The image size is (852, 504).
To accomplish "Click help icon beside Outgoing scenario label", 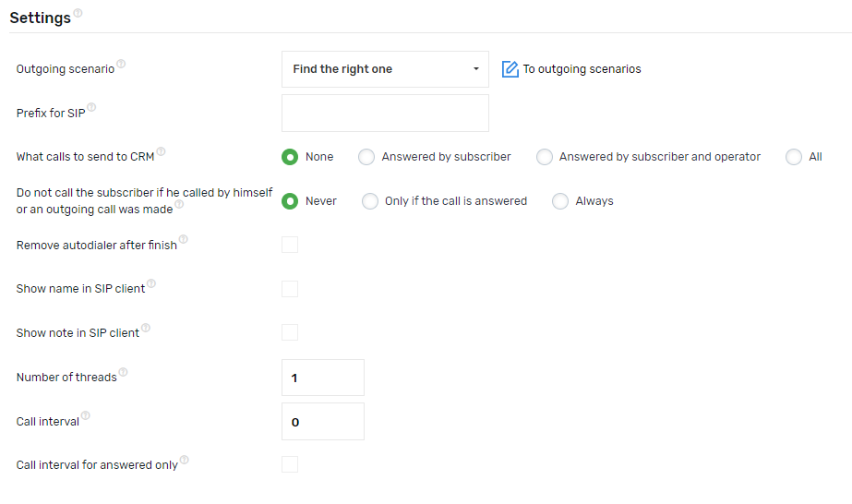I will (121, 64).
